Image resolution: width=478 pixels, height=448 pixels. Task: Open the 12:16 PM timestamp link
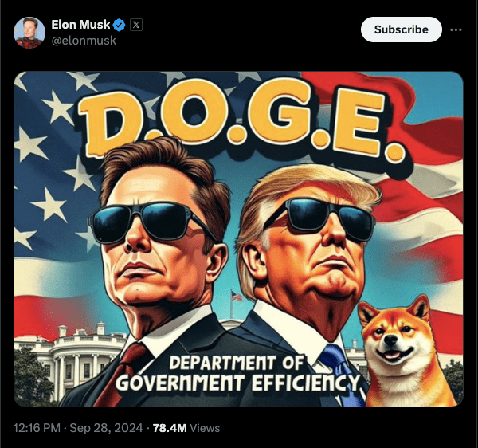click(x=37, y=428)
